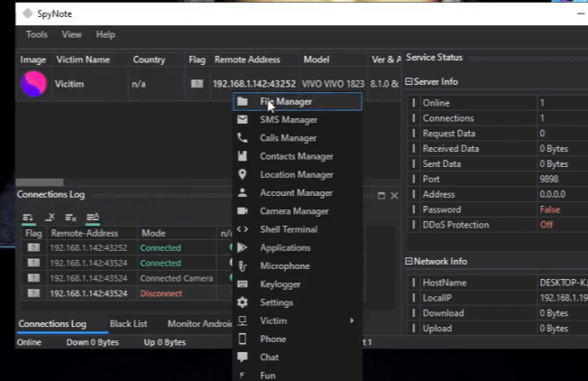The height and width of the screenshot is (381, 588).
Task: Open File Manager from the context menu
Action: click(286, 102)
